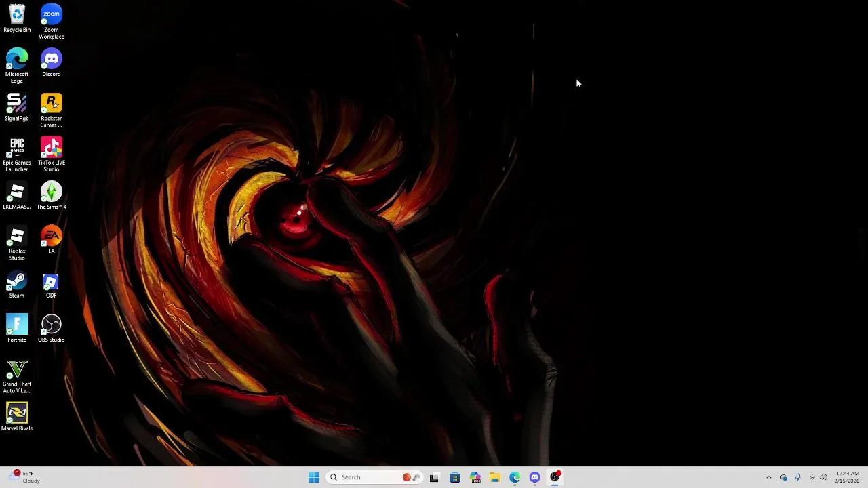Click the cloud sync tray icon
This screenshot has width=868, height=488.
[x=783, y=477]
